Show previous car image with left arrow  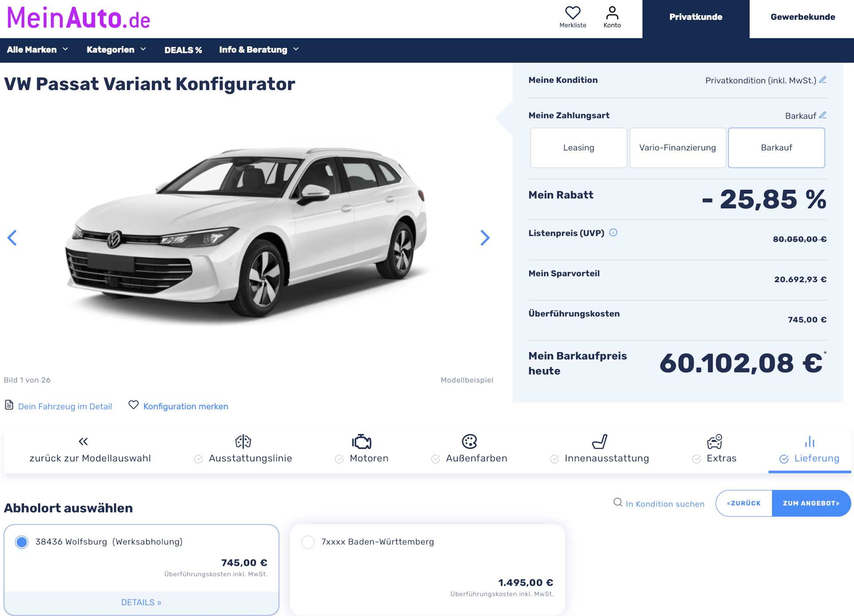(12, 238)
